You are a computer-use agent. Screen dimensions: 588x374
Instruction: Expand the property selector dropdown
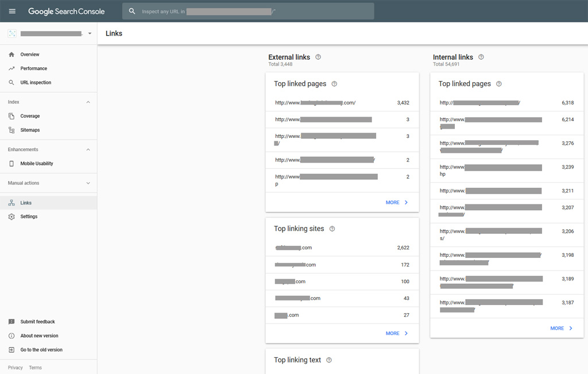click(x=90, y=33)
